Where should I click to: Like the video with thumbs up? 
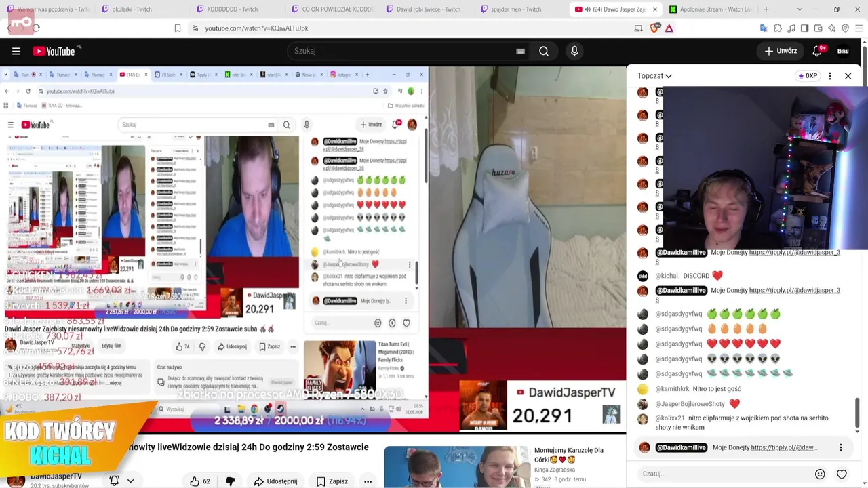(201, 481)
